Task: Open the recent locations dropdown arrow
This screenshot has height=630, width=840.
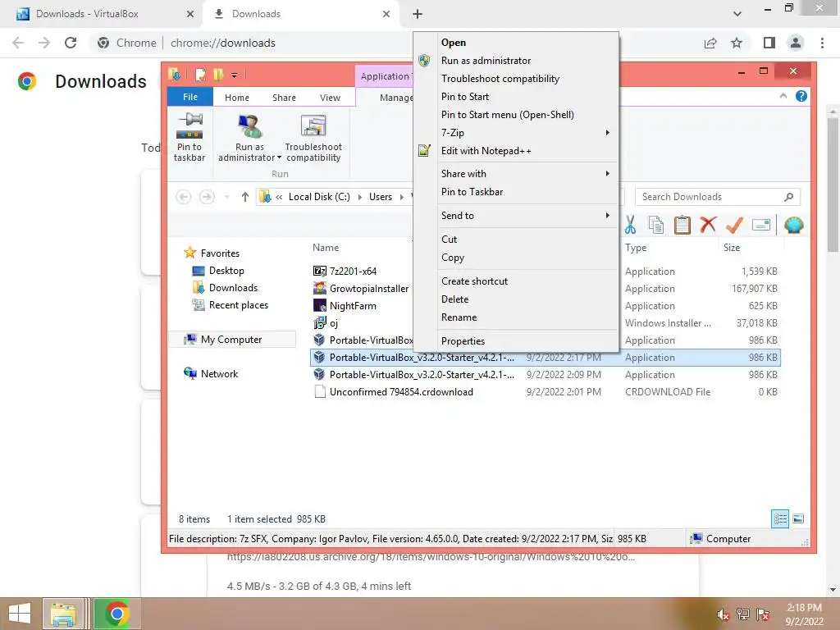Action: pyautogui.click(x=226, y=197)
